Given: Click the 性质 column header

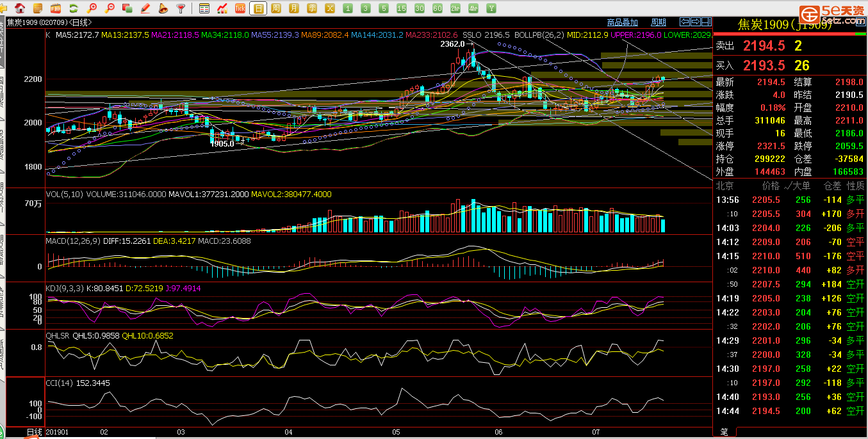Looking at the screenshot, I should point(856,186).
